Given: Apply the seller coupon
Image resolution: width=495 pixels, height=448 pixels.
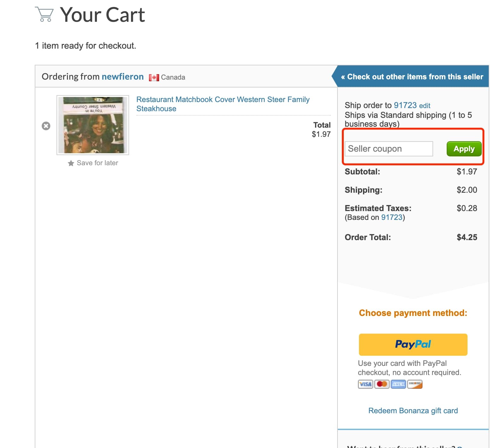Looking at the screenshot, I should pos(464,148).
